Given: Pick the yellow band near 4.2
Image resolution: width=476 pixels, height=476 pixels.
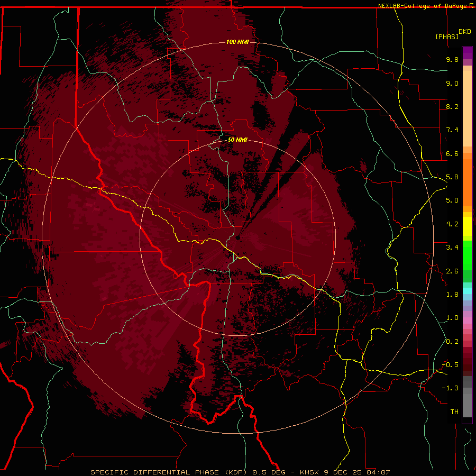Looking at the screenshot, I should tap(467, 226).
